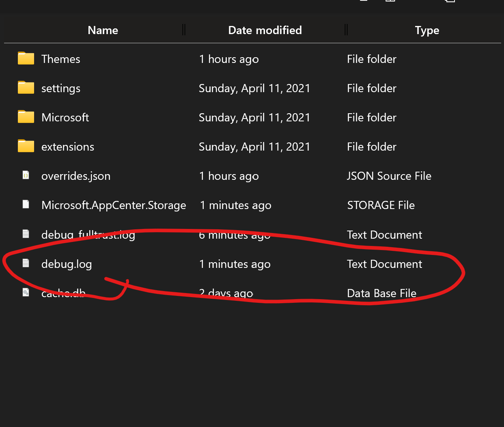Click the debug.log row's '1 minutes ago' date

235,264
